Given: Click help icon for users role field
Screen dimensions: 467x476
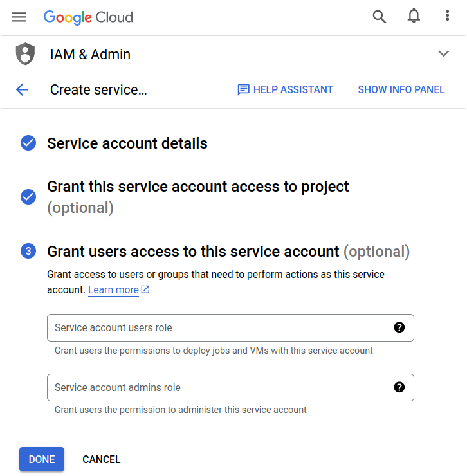Looking at the screenshot, I should coord(399,327).
